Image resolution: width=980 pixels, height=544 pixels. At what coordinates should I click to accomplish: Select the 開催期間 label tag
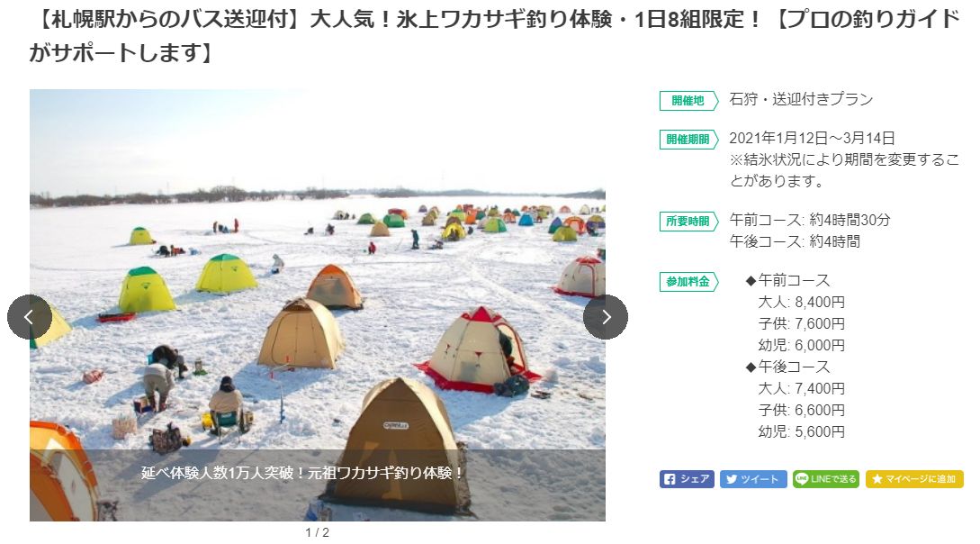point(688,140)
